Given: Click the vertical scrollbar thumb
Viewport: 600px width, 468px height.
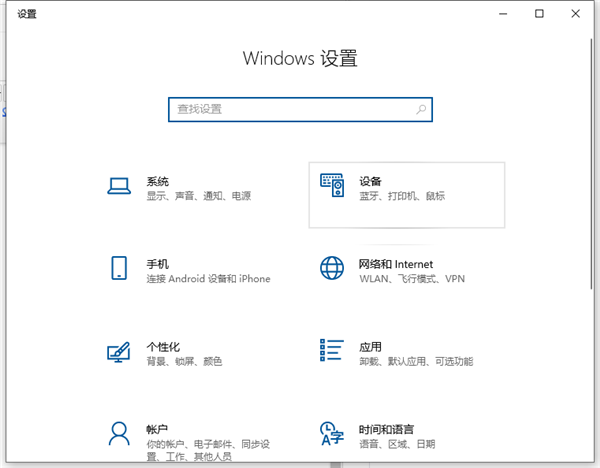Looking at the screenshot, I should (x=592, y=164).
